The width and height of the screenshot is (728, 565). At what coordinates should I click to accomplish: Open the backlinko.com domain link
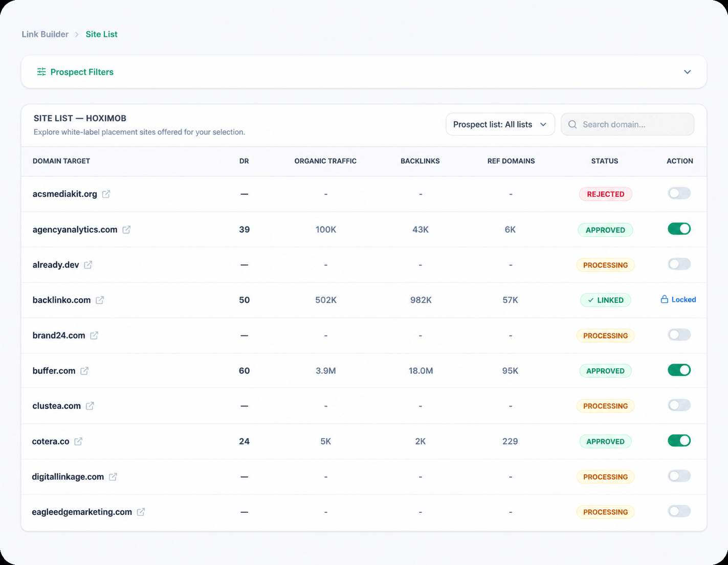(x=61, y=300)
